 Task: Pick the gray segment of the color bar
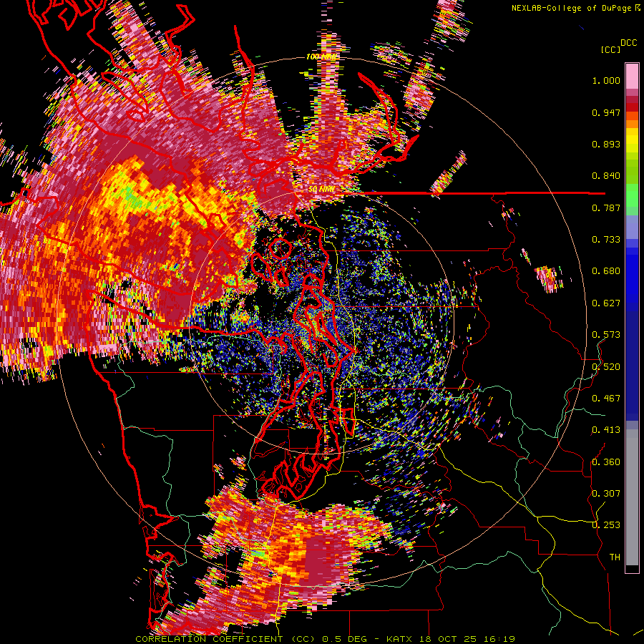(632, 497)
